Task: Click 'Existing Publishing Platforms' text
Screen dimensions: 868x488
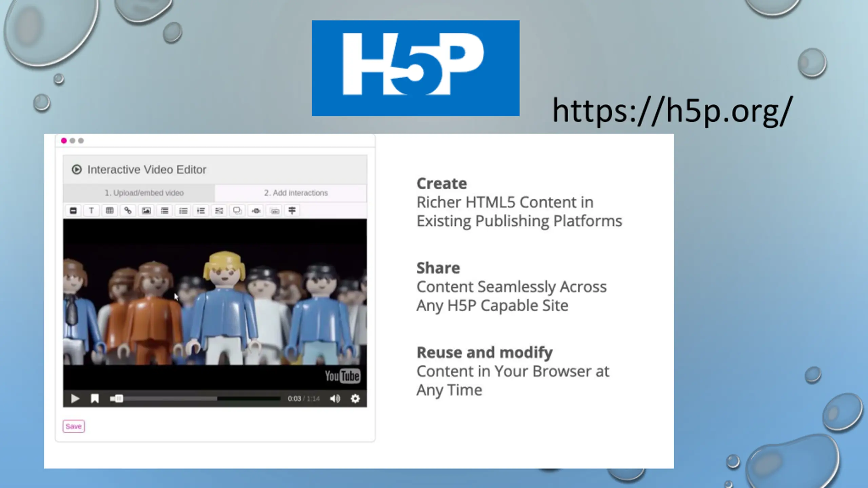Action: pos(519,221)
